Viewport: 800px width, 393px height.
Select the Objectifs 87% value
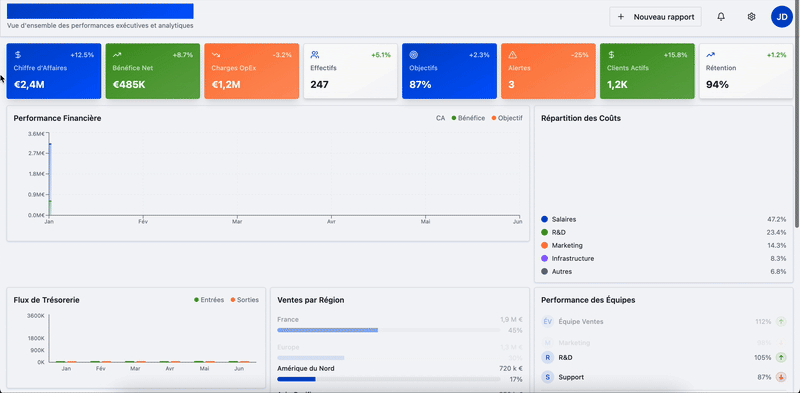420,85
